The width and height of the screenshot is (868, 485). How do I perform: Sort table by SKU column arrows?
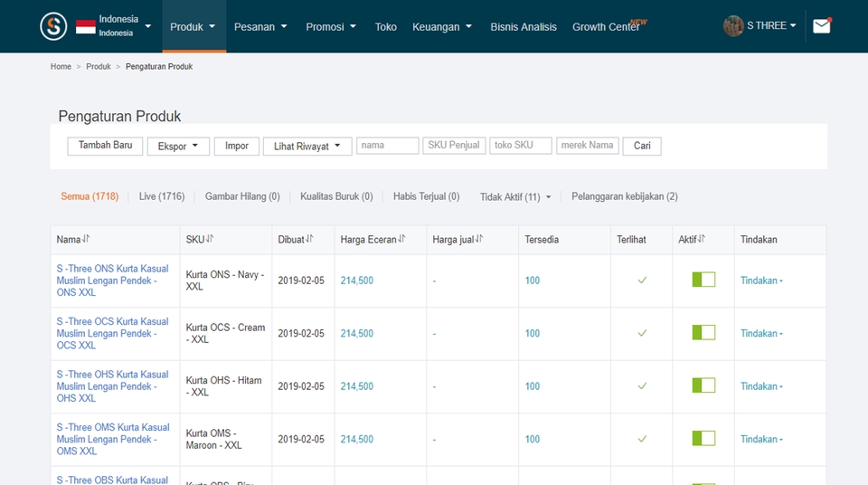pos(210,239)
